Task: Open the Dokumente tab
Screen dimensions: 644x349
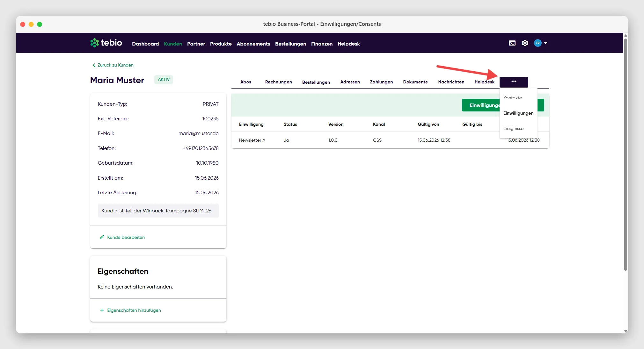Action: 415,82
